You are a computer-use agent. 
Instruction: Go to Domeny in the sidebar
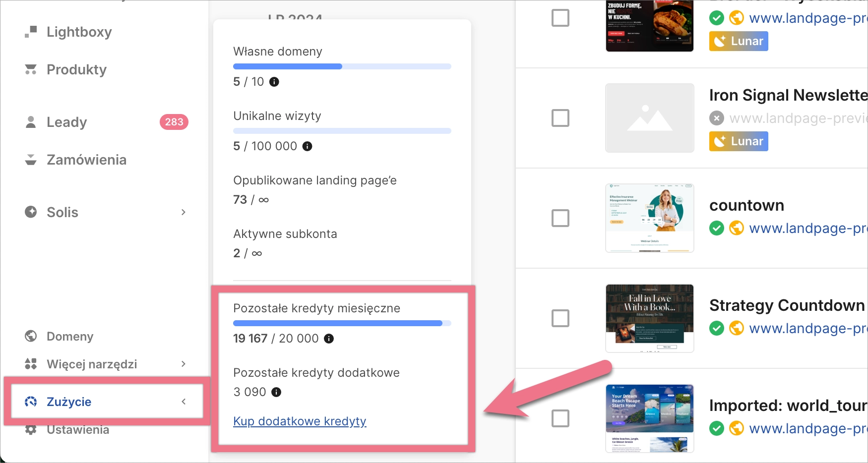pyautogui.click(x=69, y=337)
